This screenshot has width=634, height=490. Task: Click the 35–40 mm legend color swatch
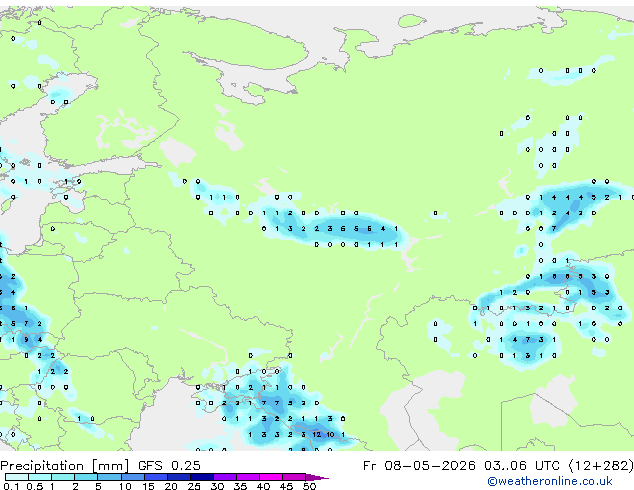pos(248,477)
